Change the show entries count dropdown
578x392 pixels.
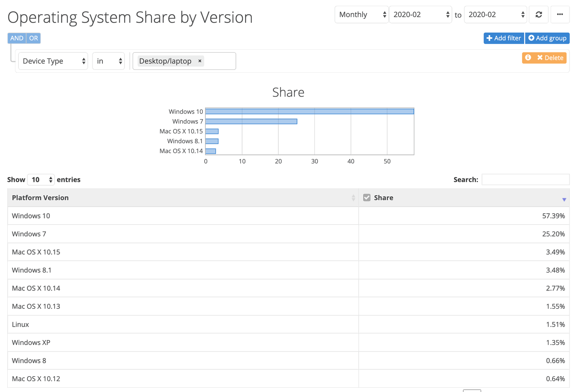(41, 180)
